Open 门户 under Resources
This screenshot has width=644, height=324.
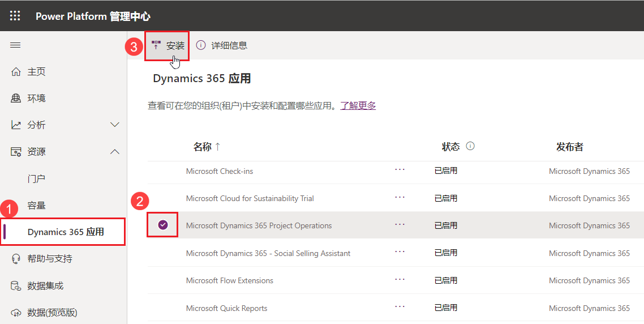point(36,179)
